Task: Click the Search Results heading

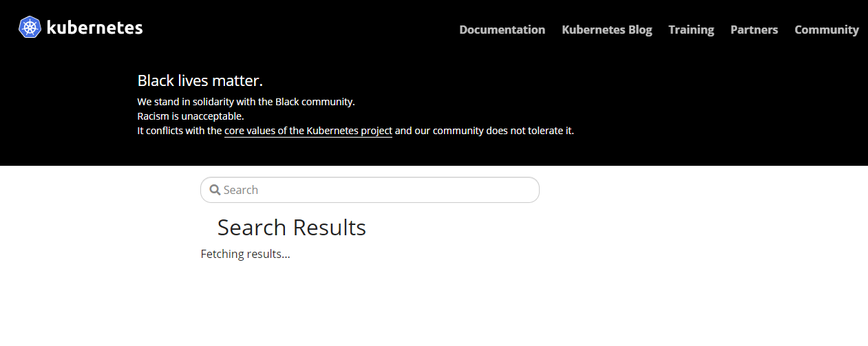Action: (292, 227)
